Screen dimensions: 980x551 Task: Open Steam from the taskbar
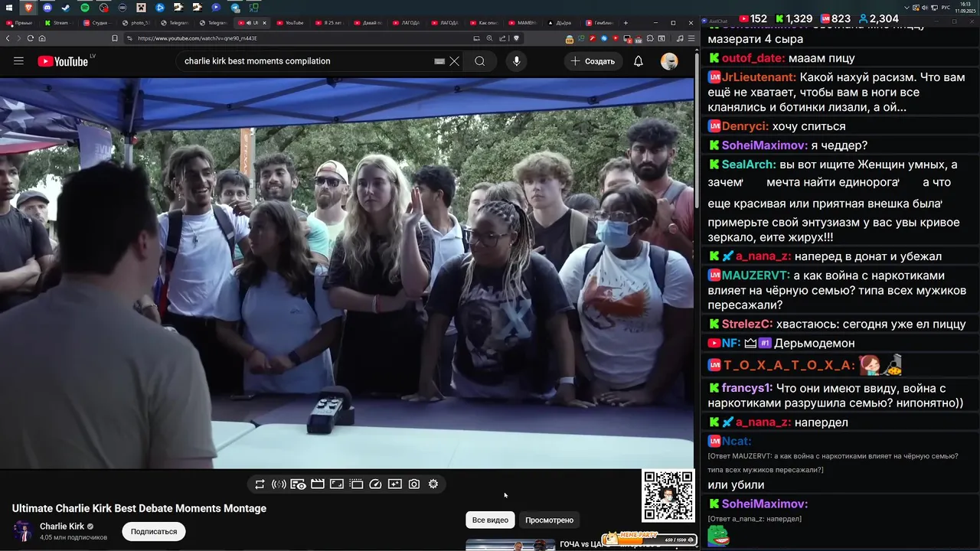pos(66,8)
